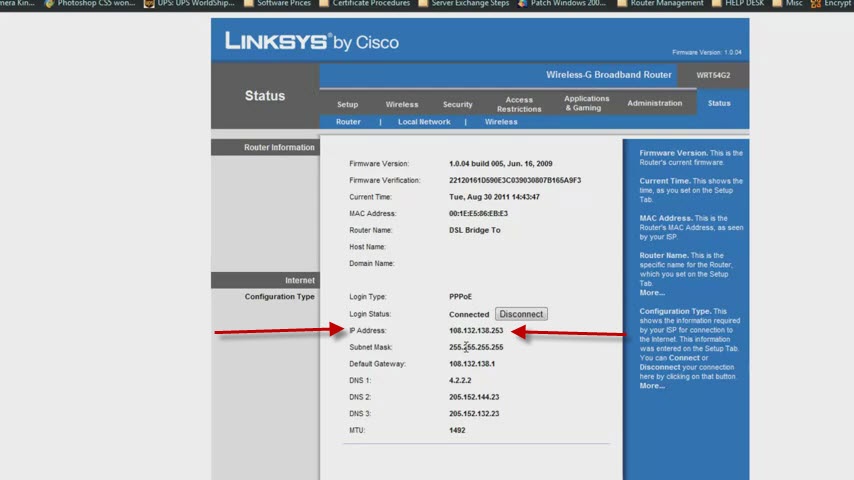Click the Firmware Version 1.0.04 header text
Screen dimensions: 854x480
706,52
